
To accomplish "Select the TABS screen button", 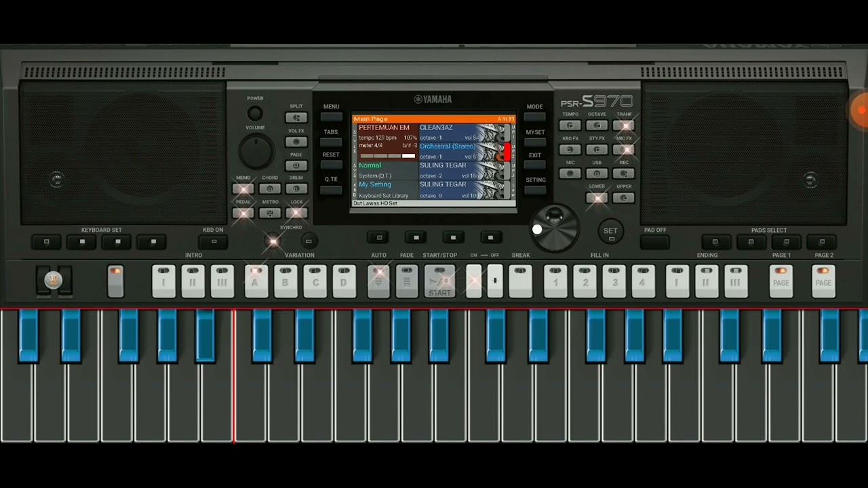I will pyautogui.click(x=331, y=142).
